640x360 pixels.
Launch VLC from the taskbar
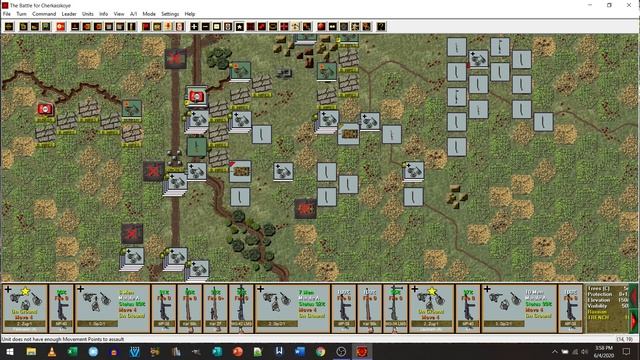pos(52,351)
